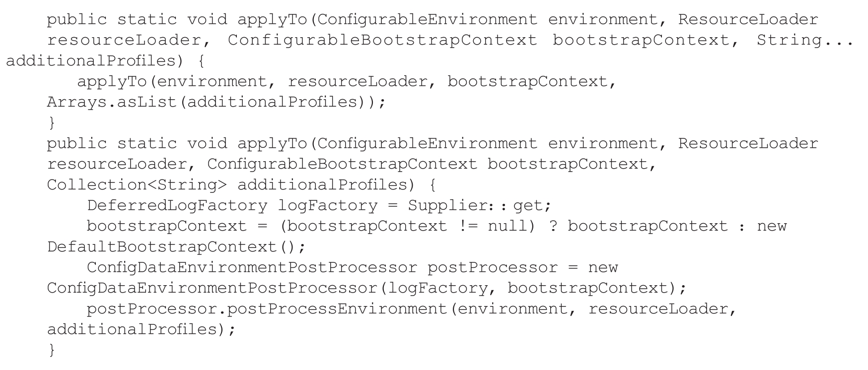868x370 pixels.
Task: Click the first 'public static void' declaration
Action: [x=137, y=20]
